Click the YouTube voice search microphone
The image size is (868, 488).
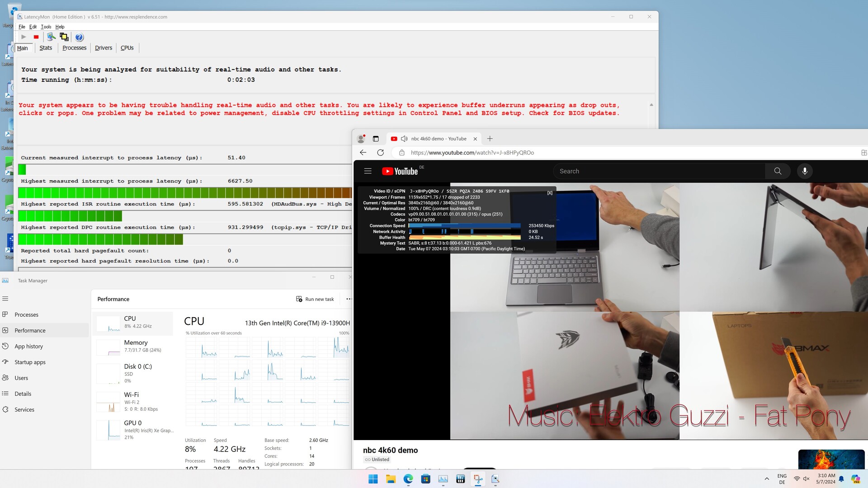[x=805, y=171]
